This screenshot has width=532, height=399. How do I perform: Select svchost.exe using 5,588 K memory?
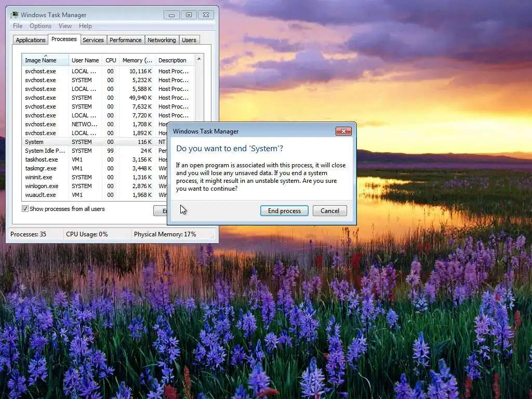tap(108, 89)
